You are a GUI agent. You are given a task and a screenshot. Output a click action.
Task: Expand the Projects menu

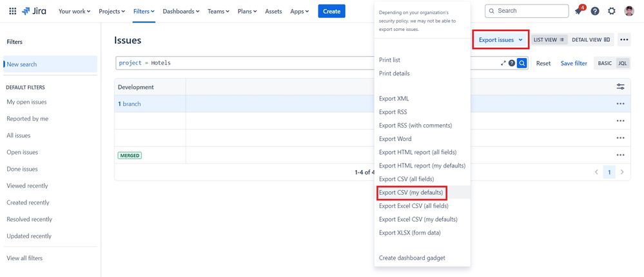(x=112, y=12)
